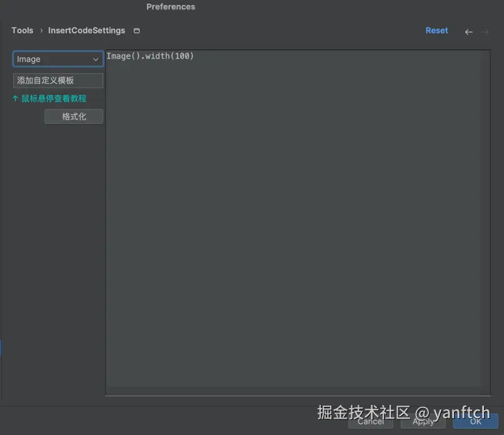Click the Apply button
This screenshot has height=435, width=504.
pyautogui.click(x=423, y=421)
